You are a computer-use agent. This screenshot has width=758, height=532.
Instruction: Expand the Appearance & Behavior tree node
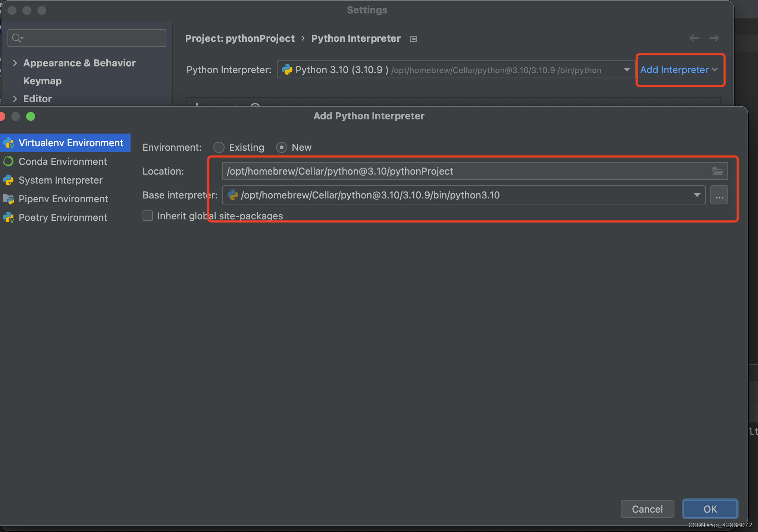click(x=15, y=63)
